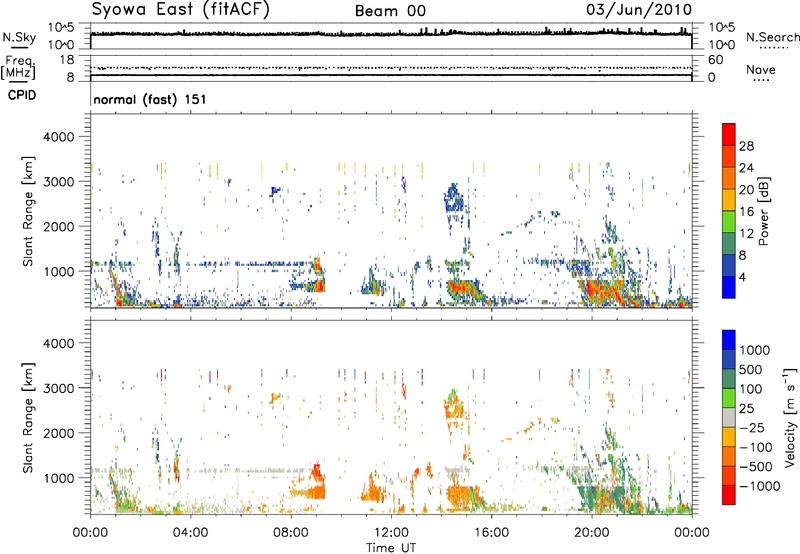Viewport: 800px width, 554px height.
Task: Click the 3000 tick of the power panel
Action: (59, 182)
